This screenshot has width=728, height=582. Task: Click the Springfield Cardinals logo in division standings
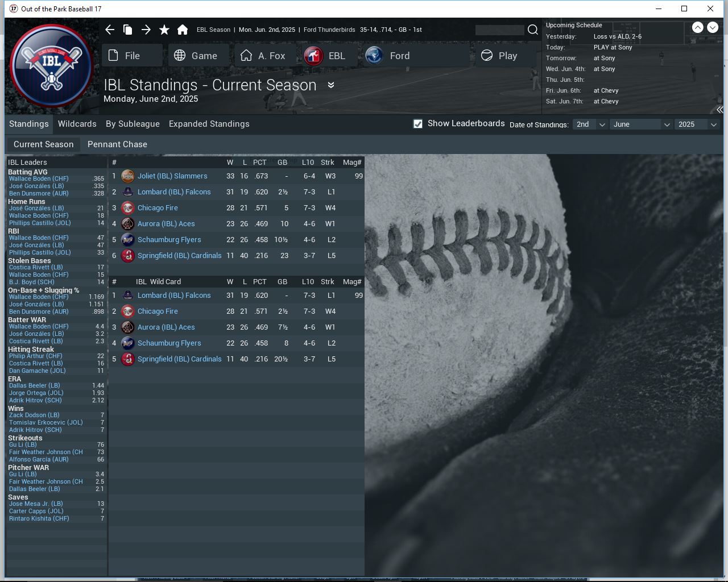point(128,256)
